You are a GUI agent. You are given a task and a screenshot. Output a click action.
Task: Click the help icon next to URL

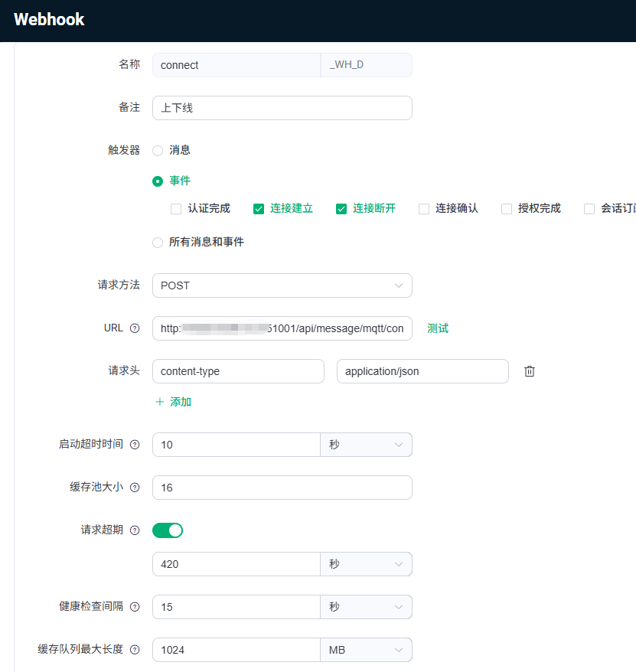135,328
